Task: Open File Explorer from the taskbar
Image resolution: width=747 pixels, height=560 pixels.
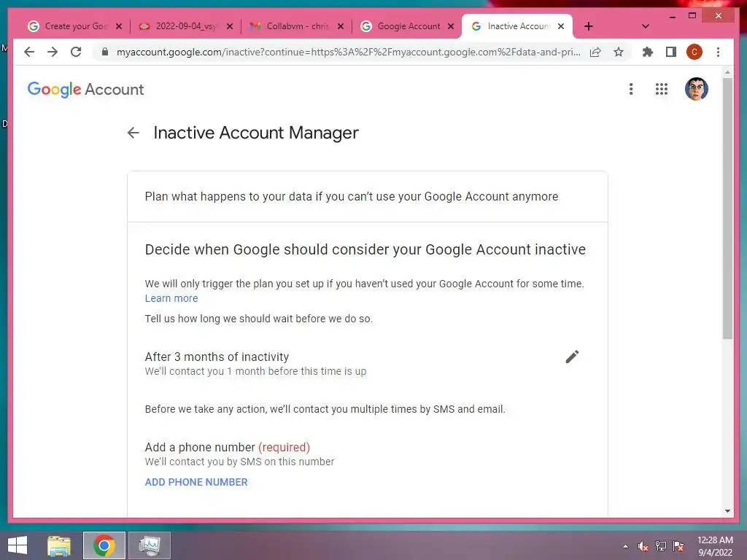Action: (59, 545)
